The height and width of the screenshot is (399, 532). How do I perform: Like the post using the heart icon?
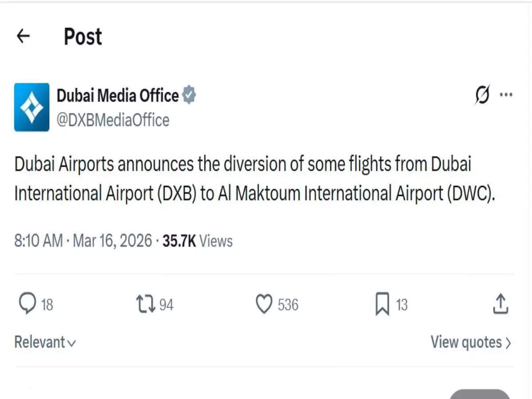tap(265, 304)
